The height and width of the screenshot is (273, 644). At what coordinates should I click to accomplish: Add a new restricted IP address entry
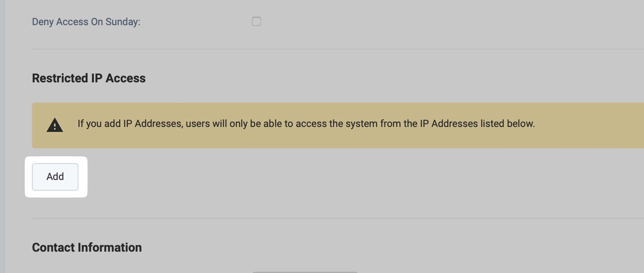point(55,177)
